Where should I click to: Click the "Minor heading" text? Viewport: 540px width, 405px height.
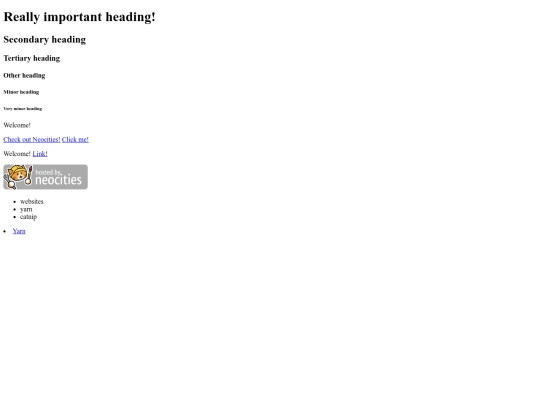pos(21,92)
